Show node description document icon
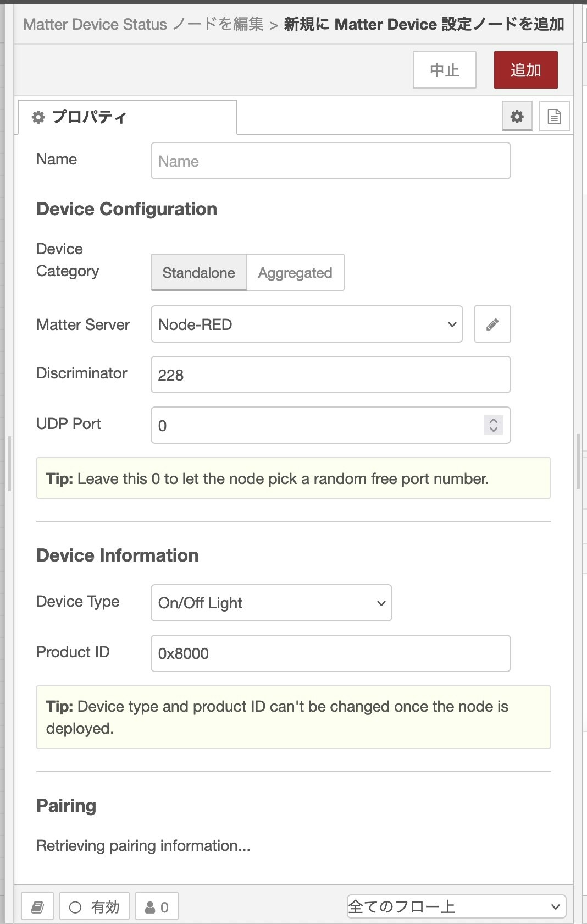Image resolution: width=587 pixels, height=924 pixels. 554,116
